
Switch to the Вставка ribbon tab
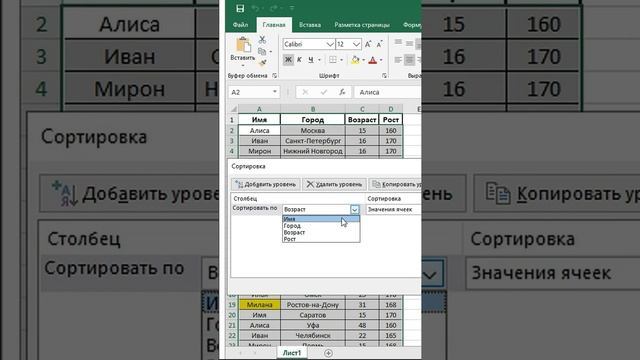tap(310, 25)
